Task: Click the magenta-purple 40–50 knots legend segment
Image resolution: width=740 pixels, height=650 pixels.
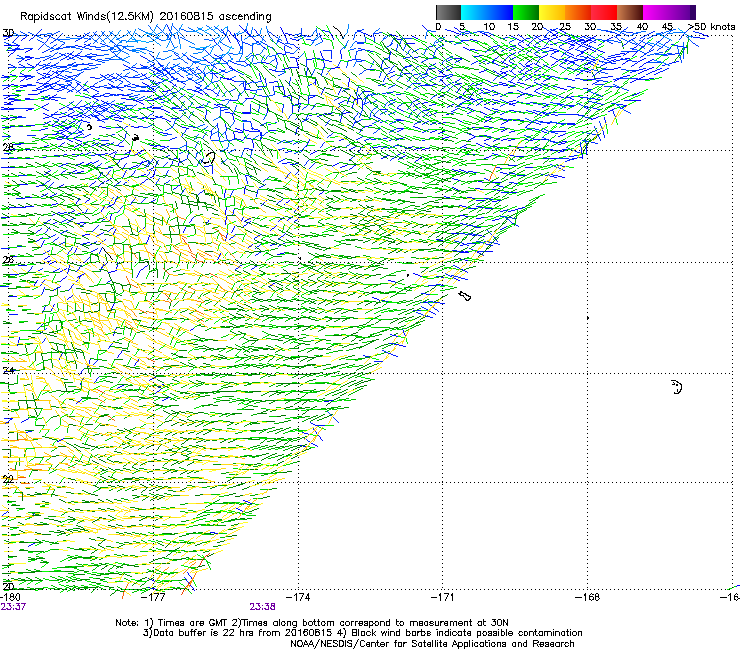Action: click(669, 12)
